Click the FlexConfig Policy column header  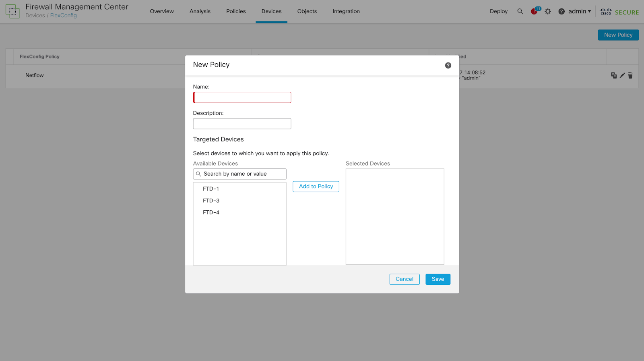(x=39, y=57)
